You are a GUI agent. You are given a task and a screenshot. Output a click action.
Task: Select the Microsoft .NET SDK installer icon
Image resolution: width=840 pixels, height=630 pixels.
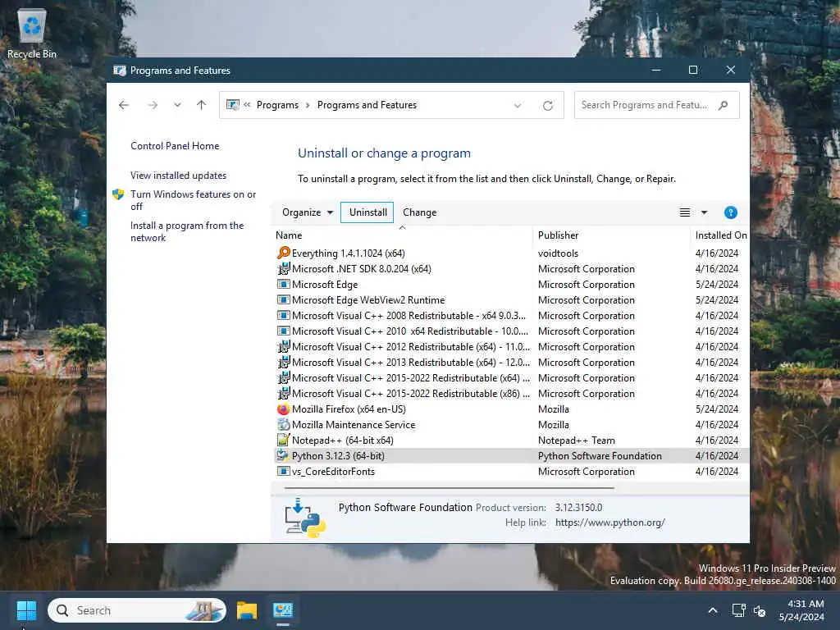point(283,268)
